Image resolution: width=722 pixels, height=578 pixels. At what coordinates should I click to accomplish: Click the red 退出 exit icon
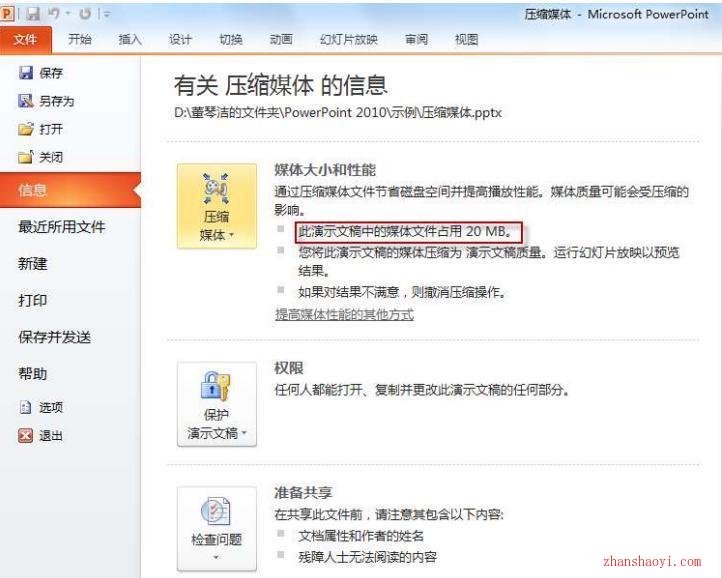[x=25, y=435]
